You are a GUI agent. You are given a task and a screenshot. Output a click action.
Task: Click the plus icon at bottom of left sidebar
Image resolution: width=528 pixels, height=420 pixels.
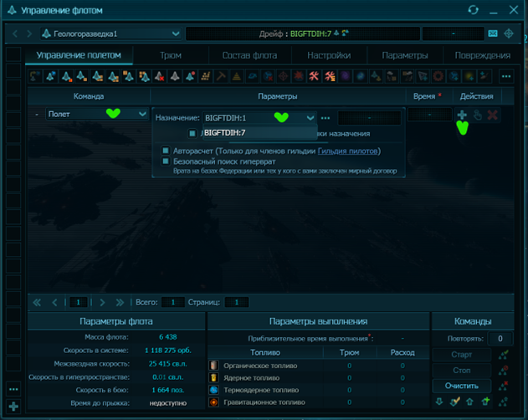(x=13, y=406)
